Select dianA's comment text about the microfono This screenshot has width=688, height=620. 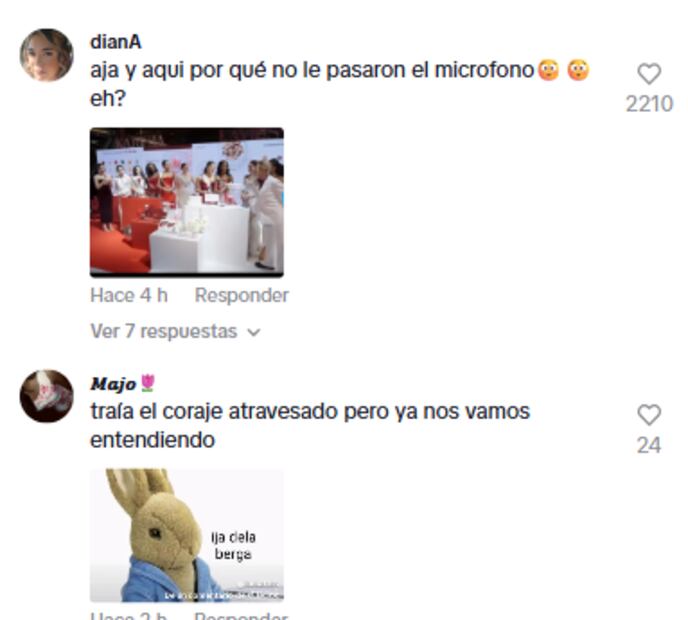point(340,84)
